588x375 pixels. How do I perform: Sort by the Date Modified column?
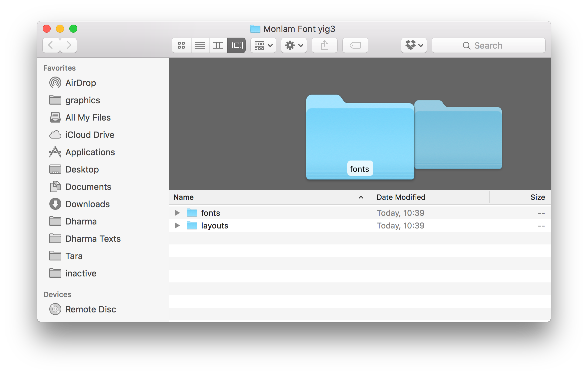[x=429, y=197]
